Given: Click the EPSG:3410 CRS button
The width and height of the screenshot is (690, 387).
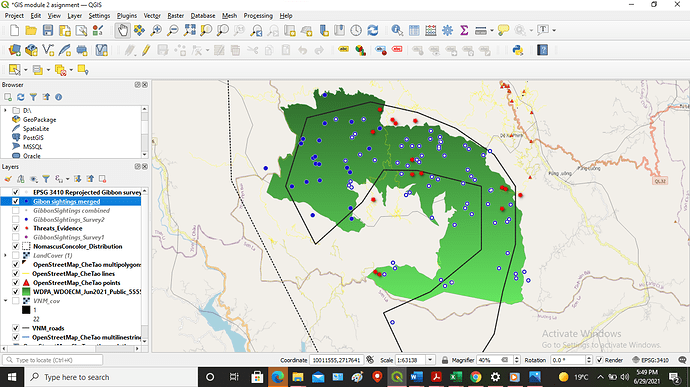Looking at the screenshot, I should click(x=650, y=360).
